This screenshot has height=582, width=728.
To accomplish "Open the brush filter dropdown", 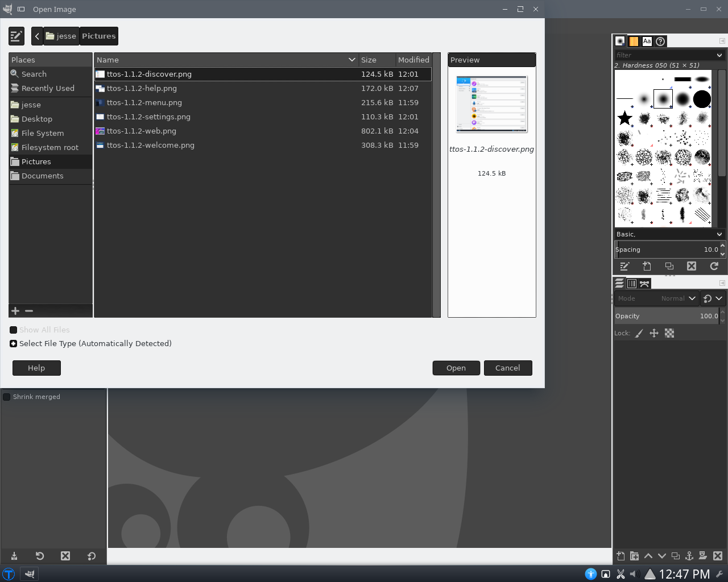I will coord(719,55).
